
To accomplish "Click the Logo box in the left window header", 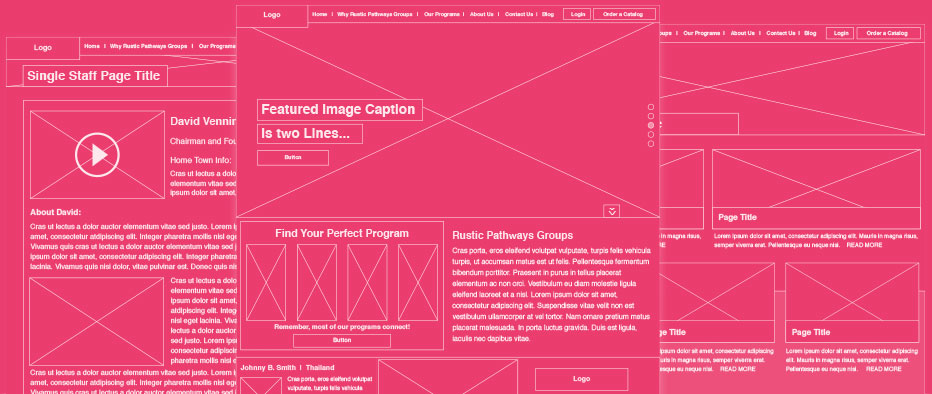I will click(43, 48).
